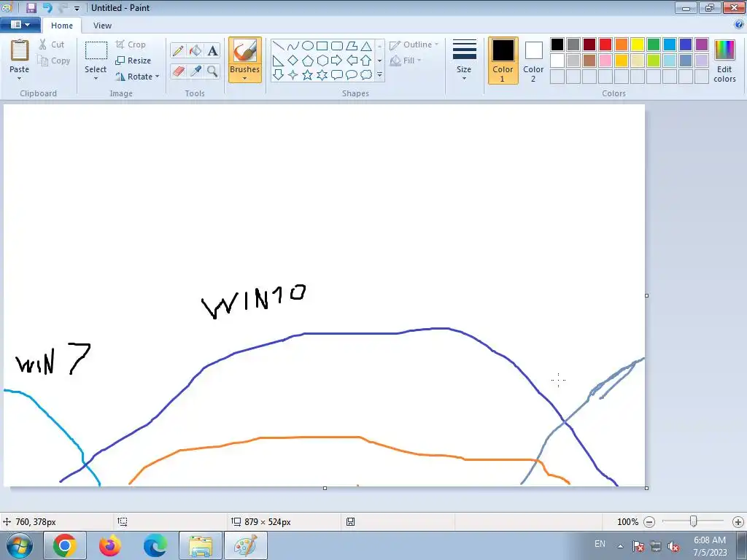Choose the Right arrow shape
Screen dimensions: 747x560
point(337,61)
